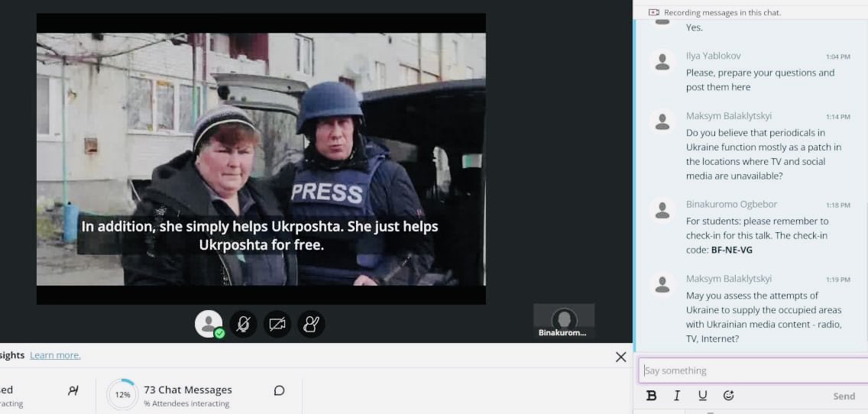Send the chat message
Viewport: 868px width, 414px height.
(844, 396)
